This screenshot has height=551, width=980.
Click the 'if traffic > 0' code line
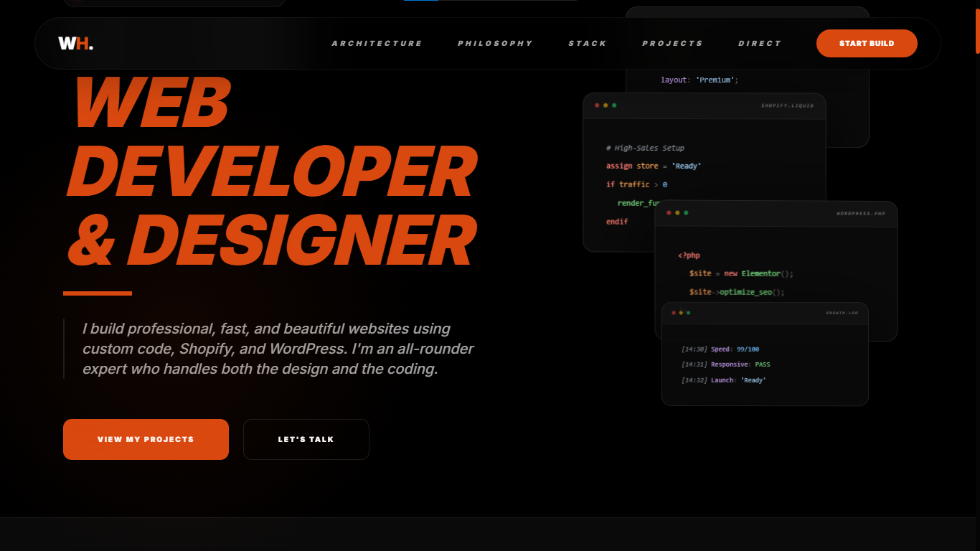coord(636,184)
